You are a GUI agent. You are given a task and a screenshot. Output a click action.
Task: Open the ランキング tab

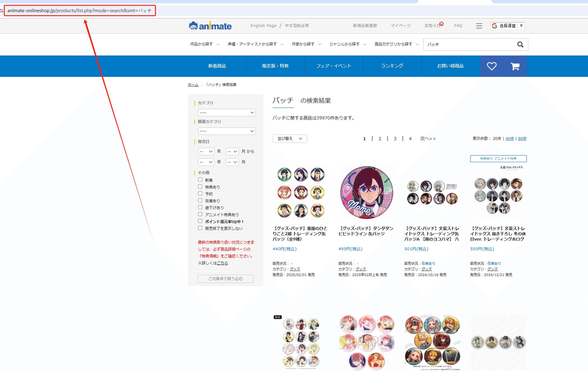(x=392, y=66)
